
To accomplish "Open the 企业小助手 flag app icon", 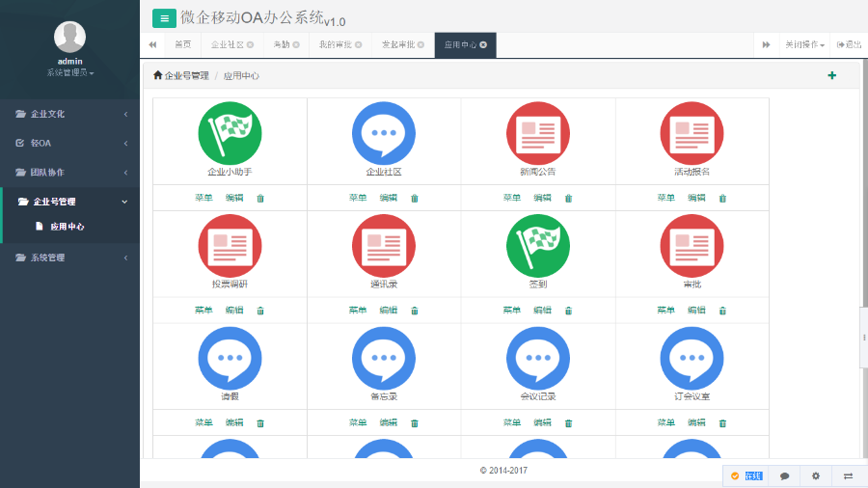I will [230, 133].
